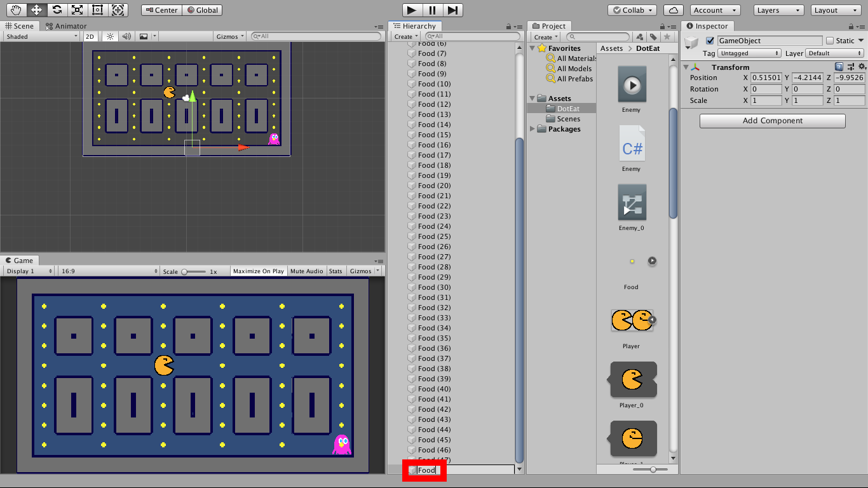Screen dimensions: 868x488
Task: Open the Layer Default dropdown
Action: [836, 53]
